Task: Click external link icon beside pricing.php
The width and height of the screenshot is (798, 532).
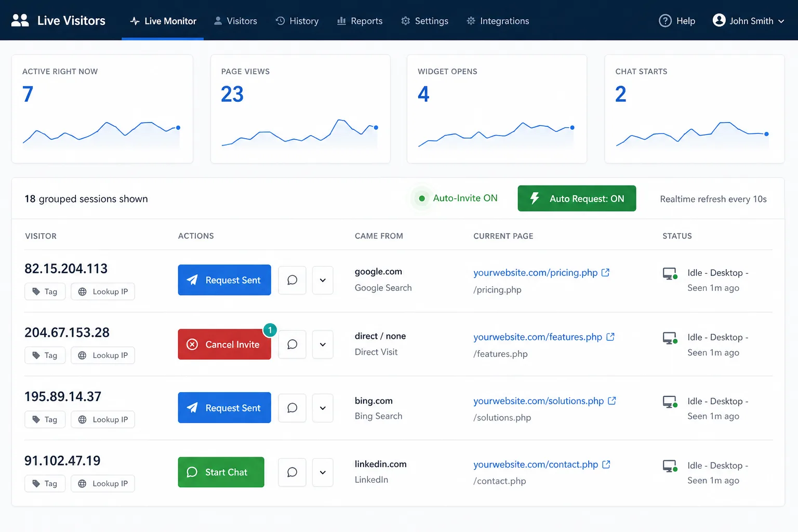Action: (x=606, y=272)
